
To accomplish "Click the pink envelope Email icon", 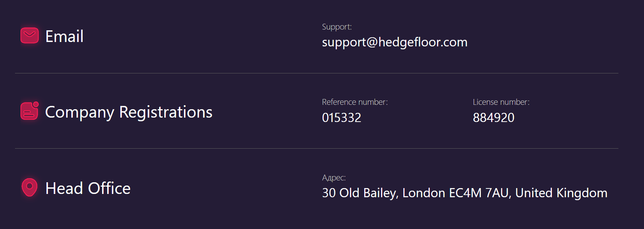I will (x=30, y=35).
